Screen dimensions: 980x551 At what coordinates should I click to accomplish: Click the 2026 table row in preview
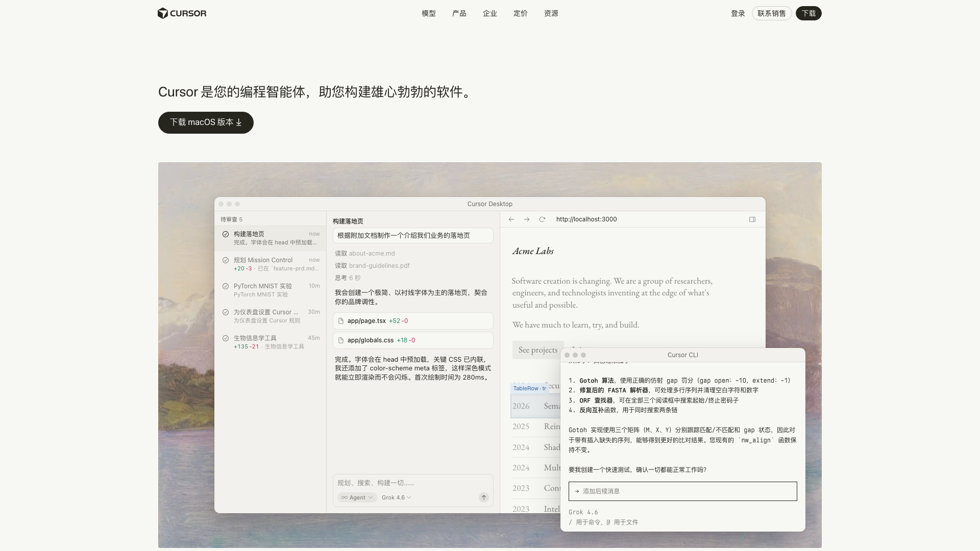535,406
